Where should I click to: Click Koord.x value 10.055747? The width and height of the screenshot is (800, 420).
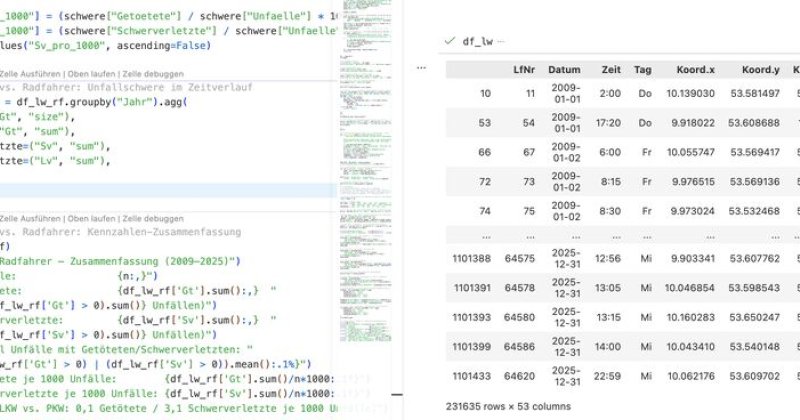point(690,152)
